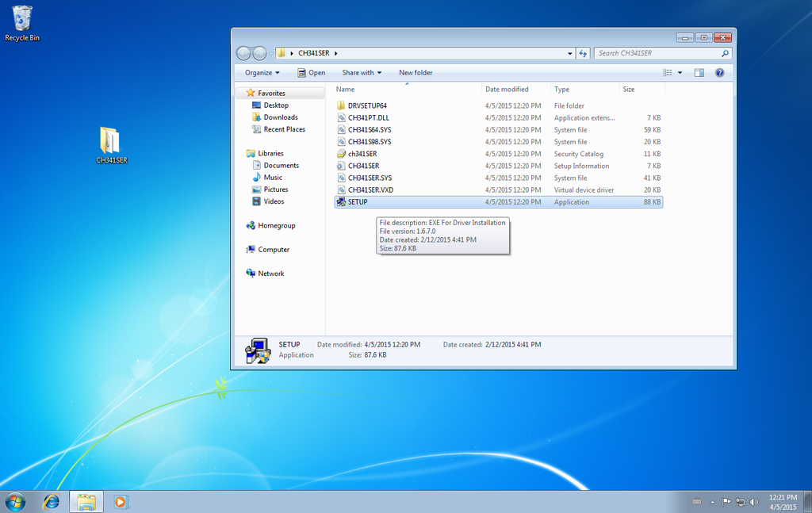Select the CH341SER.SYS file name
Viewport: 812px width, 513px height.
(370, 178)
